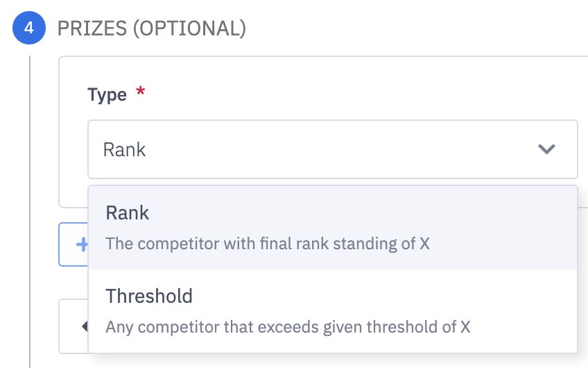Click the selected value 'Rank' in Type field
Viewport: 588px width, 368px height.
pyautogui.click(x=125, y=149)
